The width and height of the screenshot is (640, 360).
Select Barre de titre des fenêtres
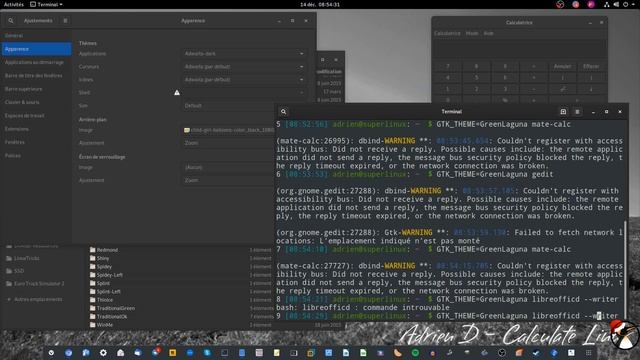pyautogui.click(x=36, y=76)
